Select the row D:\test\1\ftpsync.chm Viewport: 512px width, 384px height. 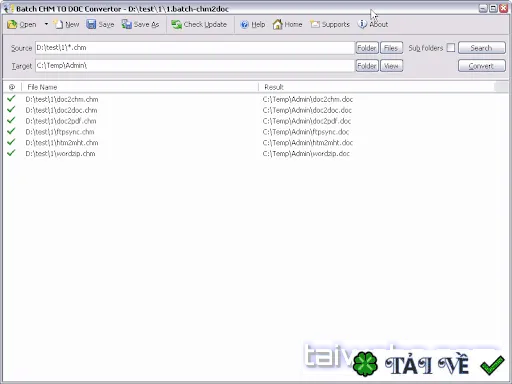click(x=60, y=132)
